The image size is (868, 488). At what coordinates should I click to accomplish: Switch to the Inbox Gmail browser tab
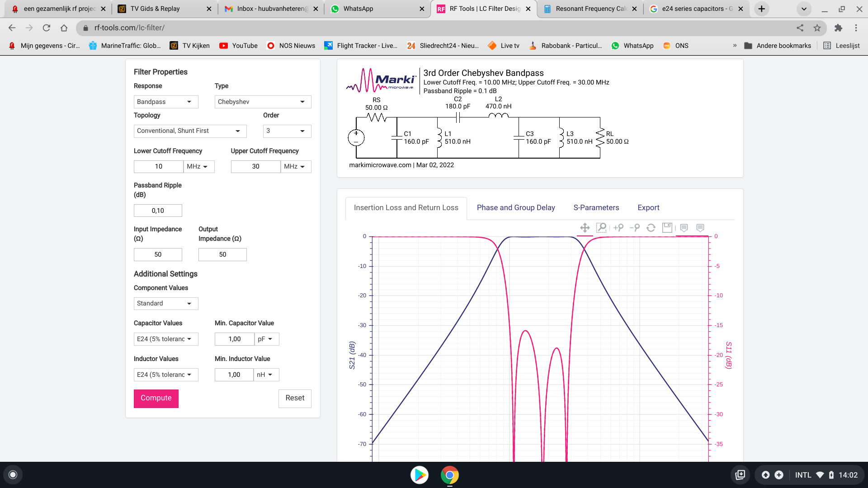click(270, 9)
